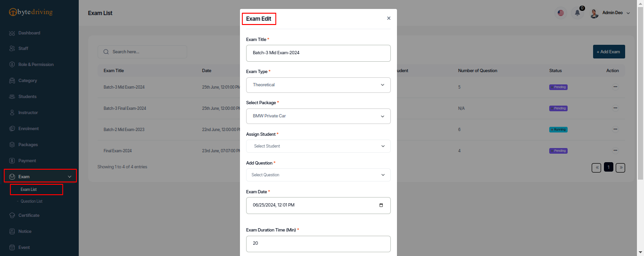Open Exam List submenu item
Screen dimensions: 644x256
[x=29, y=190]
